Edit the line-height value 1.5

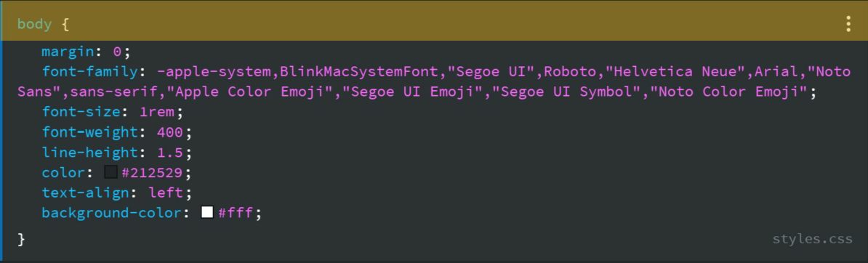(x=170, y=153)
